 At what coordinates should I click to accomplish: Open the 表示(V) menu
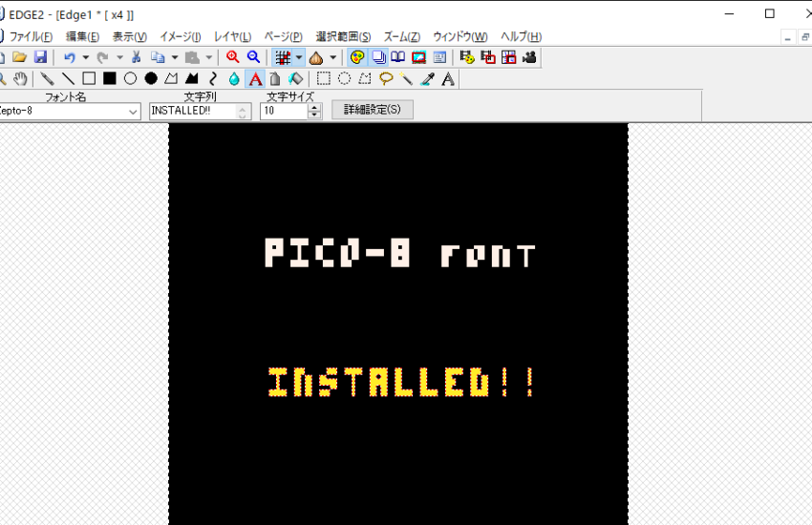(130, 36)
